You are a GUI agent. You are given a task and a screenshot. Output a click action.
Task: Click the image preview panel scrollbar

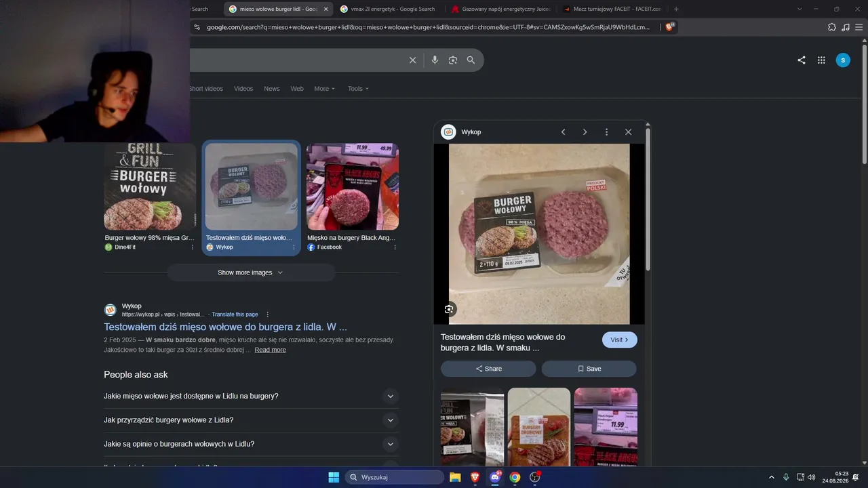pos(648,200)
